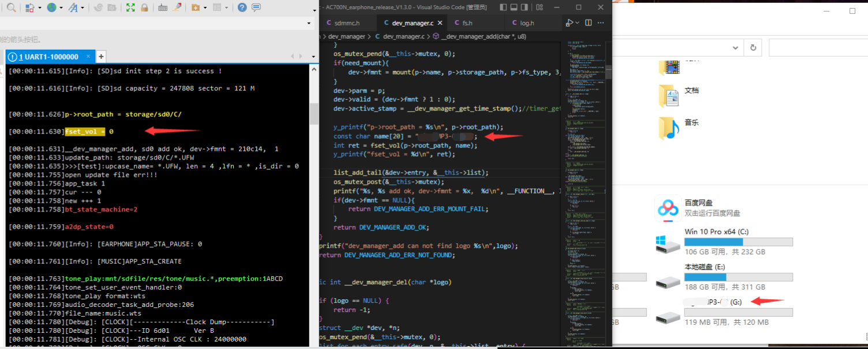The width and height of the screenshot is (868, 349).
Task: Click the padlock lock icon in the terminal toolbar
Action: click(x=144, y=8)
